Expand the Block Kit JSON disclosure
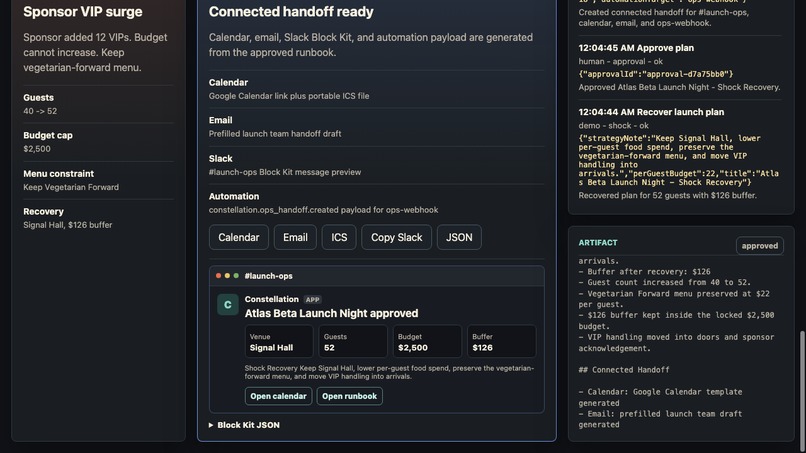Screen dimensions: 806x453 [x=244, y=425]
